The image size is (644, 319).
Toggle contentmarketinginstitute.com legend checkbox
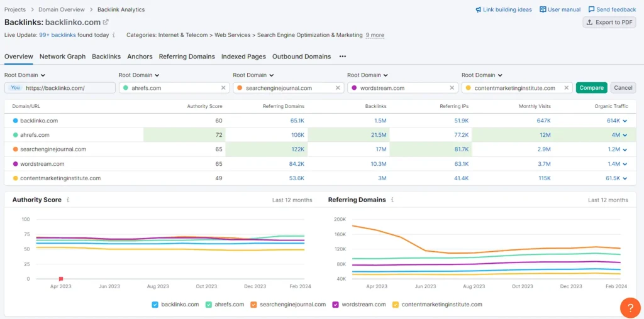[396, 305]
